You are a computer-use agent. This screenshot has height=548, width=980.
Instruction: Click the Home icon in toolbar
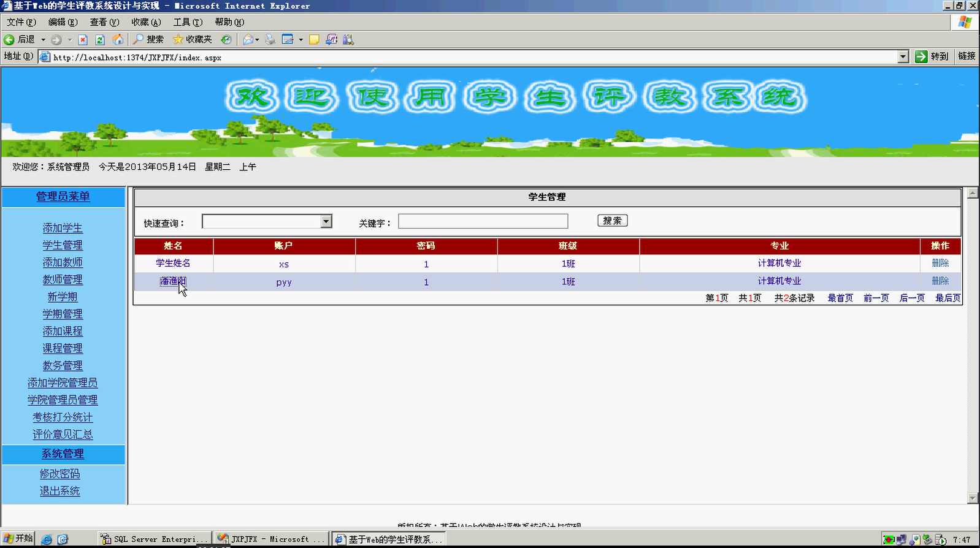pos(118,39)
